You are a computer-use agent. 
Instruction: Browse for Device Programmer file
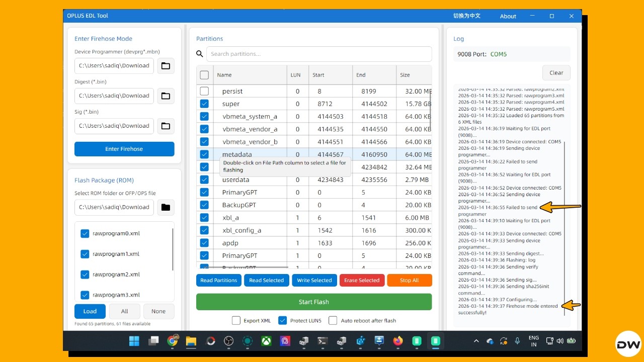166,65
